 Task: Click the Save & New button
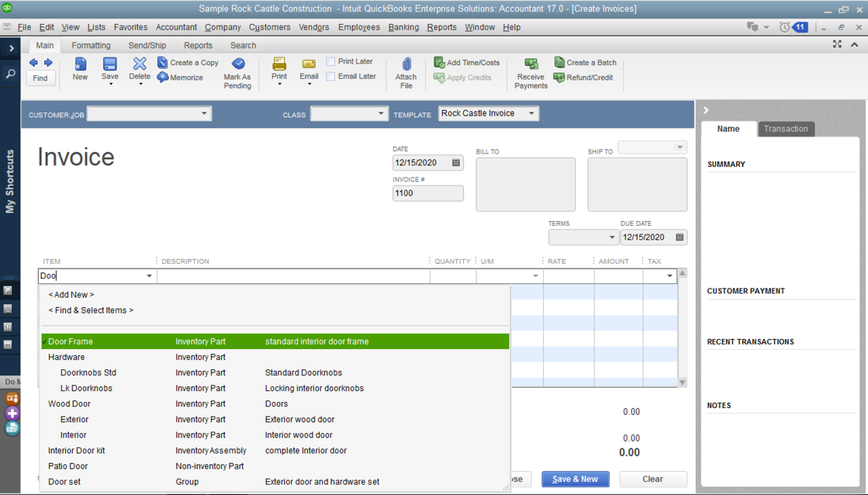pyautogui.click(x=575, y=479)
